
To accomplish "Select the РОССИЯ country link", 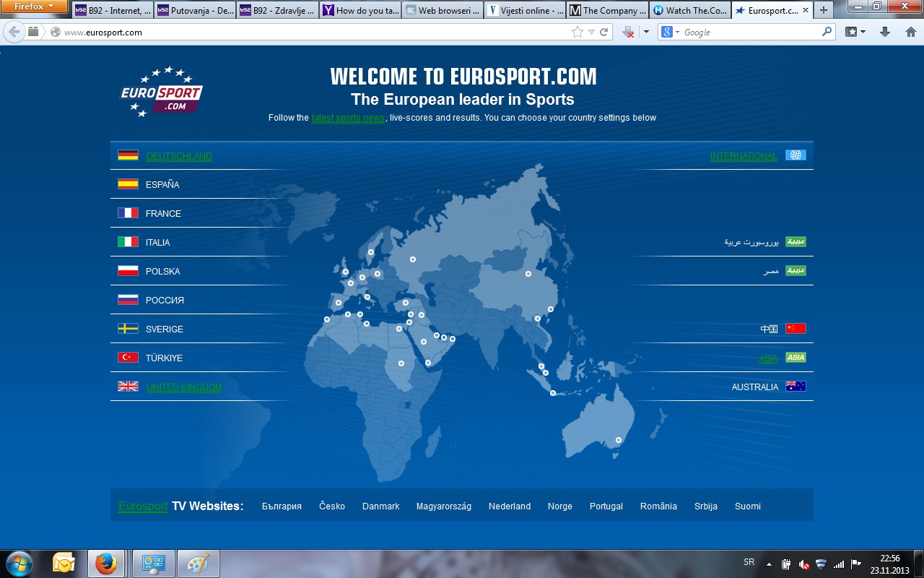I will tap(165, 301).
